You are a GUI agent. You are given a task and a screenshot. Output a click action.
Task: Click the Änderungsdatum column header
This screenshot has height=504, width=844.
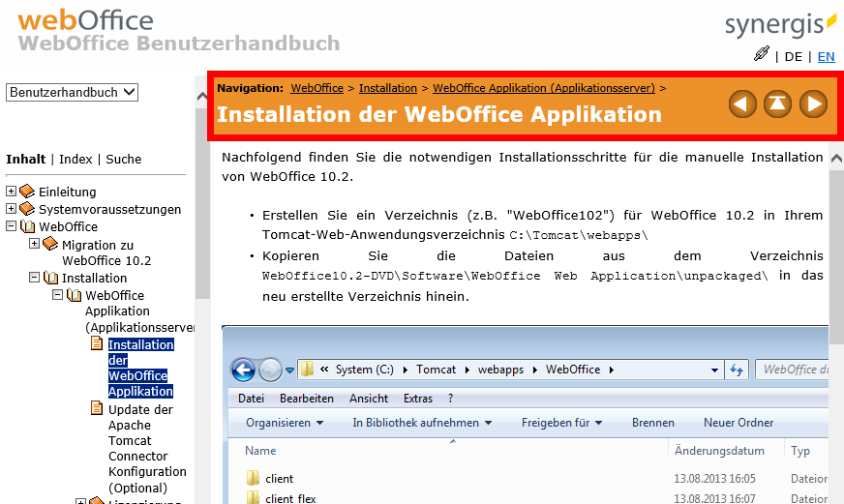tap(719, 451)
